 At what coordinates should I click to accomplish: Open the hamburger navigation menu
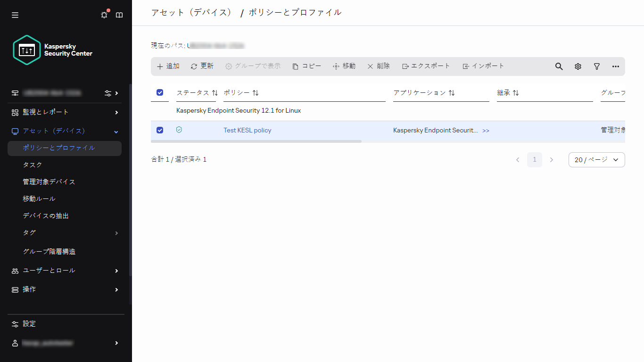click(x=15, y=15)
